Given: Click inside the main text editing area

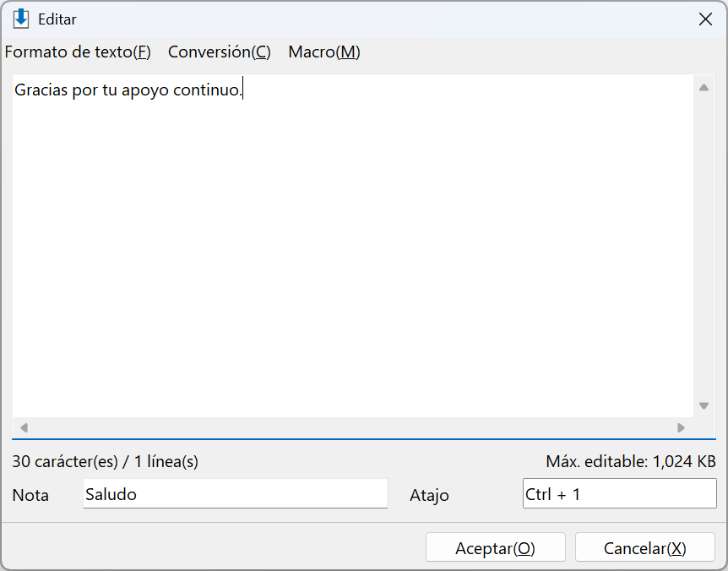Looking at the screenshot, I should click(x=353, y=246).
